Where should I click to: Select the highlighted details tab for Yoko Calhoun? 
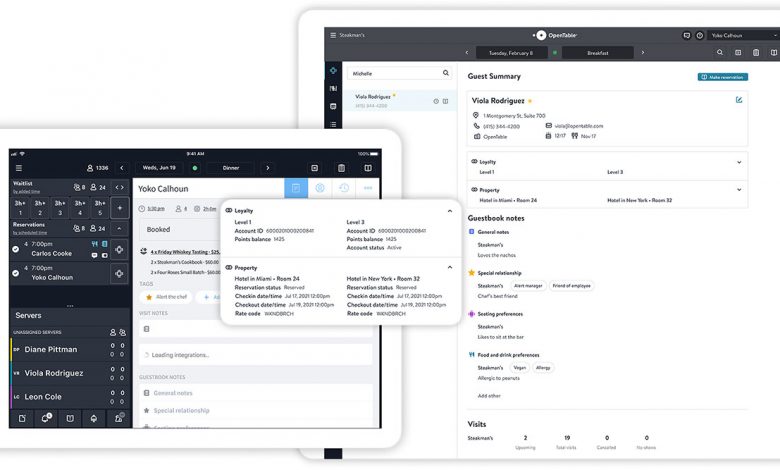click(296, 188)
